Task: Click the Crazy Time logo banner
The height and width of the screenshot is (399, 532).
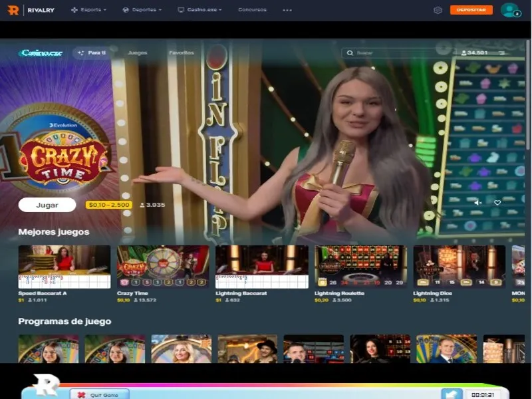Action: click(63, 156)
